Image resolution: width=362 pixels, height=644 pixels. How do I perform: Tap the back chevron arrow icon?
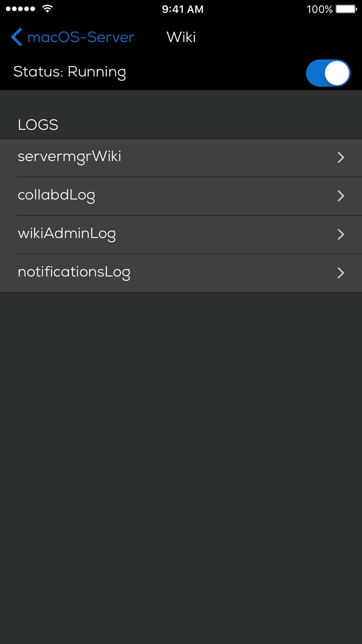tap(17, 37)
